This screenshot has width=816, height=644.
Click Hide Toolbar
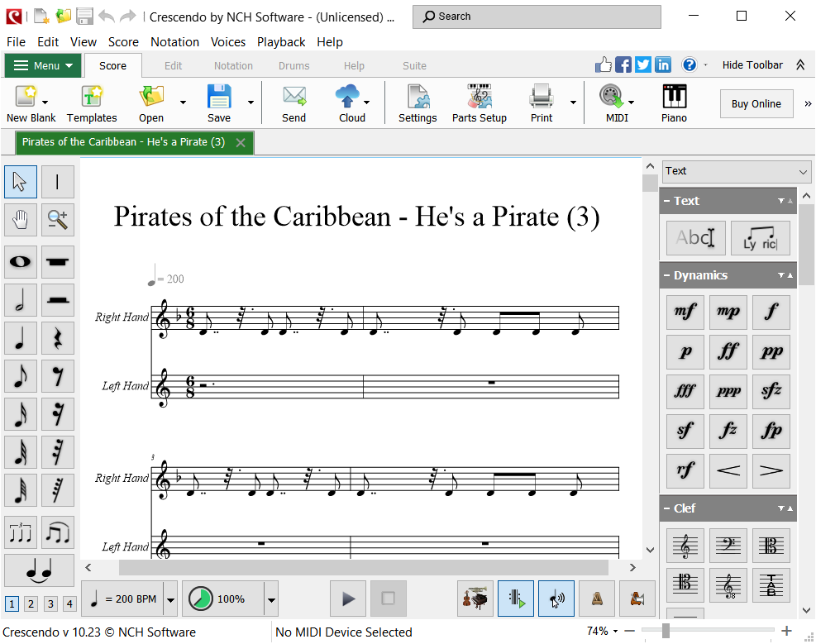[x=752, y=65]
